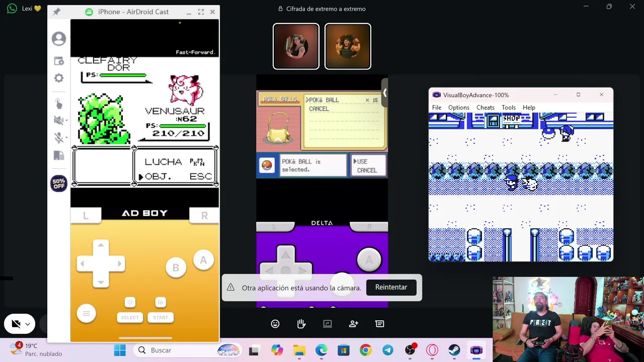Click small icon above SELECT in AD BOY
644x362 pixels.
pos(130,302)
